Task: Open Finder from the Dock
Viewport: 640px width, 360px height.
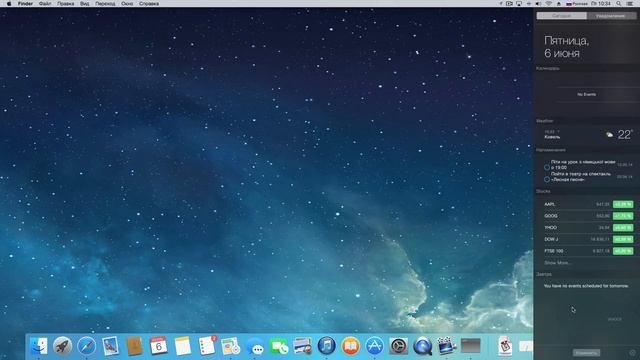Action: pyautogui.click(x=39, y=346)
